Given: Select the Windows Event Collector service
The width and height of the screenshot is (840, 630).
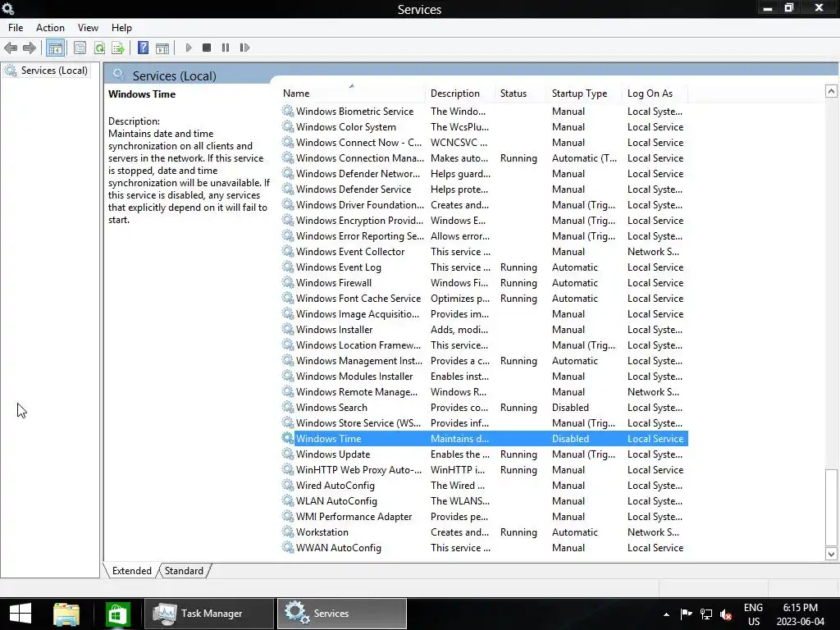Looking at the screenshot, I should pyautogui.click(x=484, y=251).
